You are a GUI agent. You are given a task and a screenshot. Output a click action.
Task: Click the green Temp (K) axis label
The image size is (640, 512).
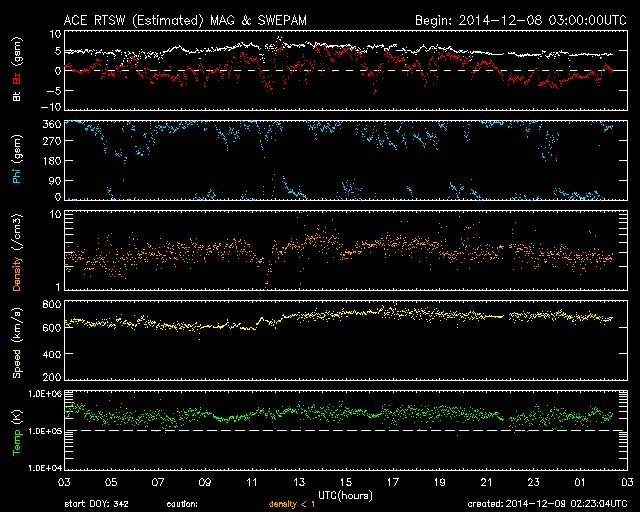click(x=16, y=431)
